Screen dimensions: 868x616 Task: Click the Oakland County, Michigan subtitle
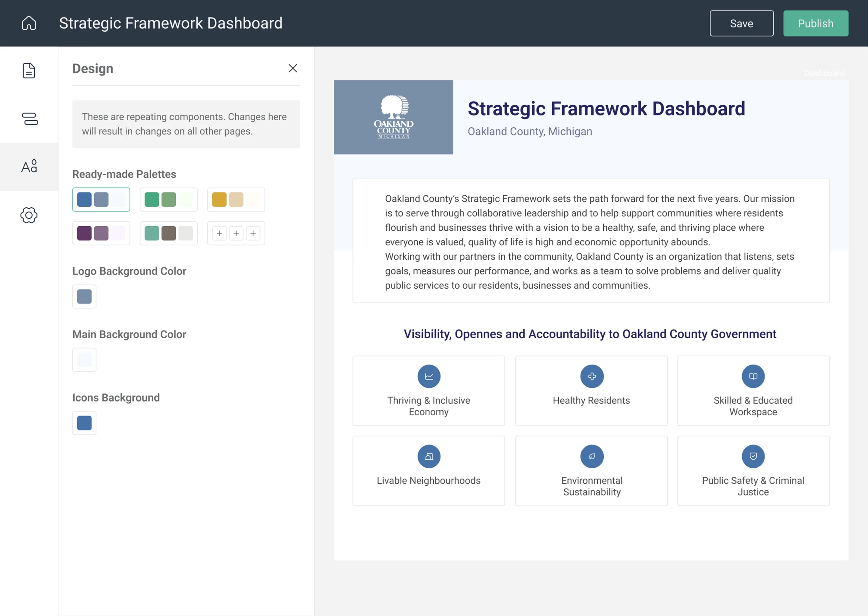pos(530,131)
